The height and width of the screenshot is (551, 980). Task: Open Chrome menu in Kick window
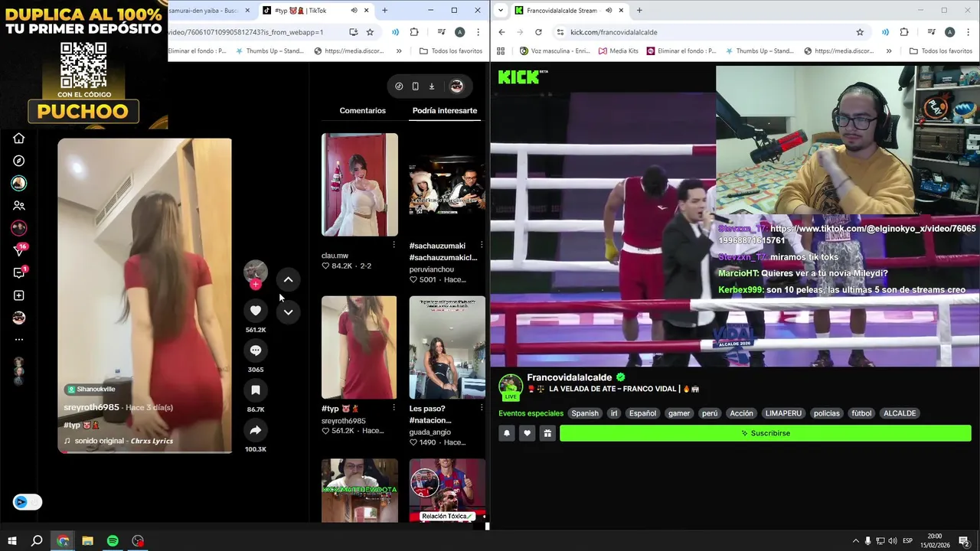click(x=968, y=32)
